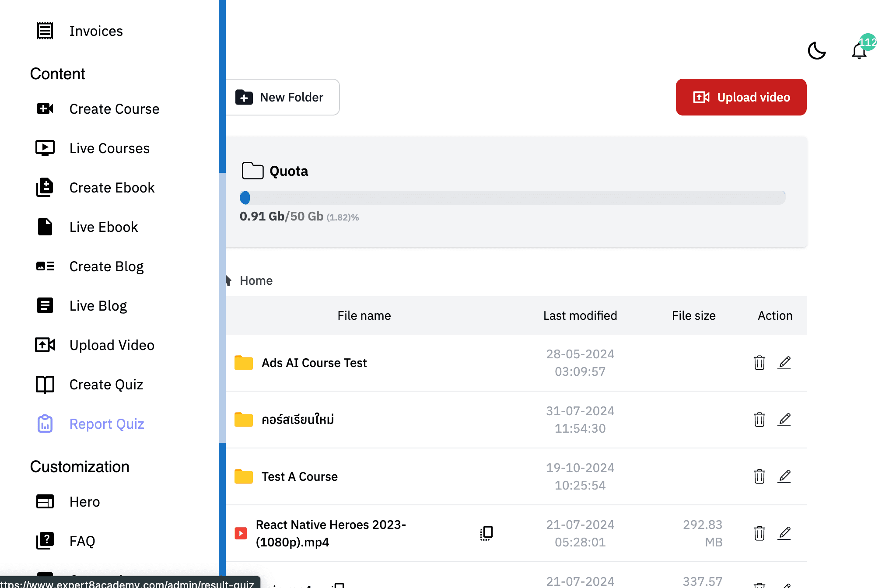The image size is (896, 588).
Task: Open the Ads AI Course Test folder
Action: 314,363
